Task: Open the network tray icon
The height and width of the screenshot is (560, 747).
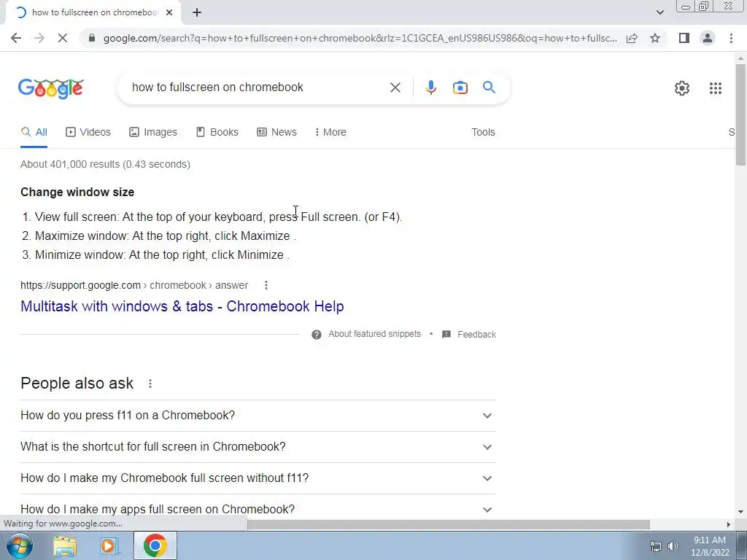Action: coord(656,546)
